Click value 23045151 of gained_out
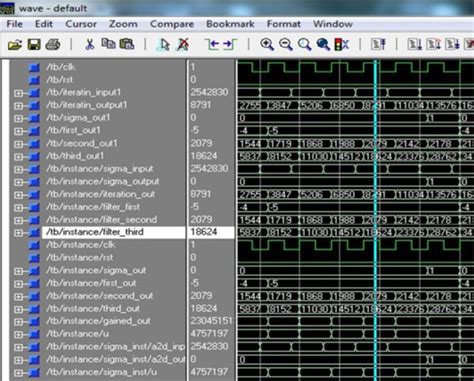The width and height of the screenshot is (474, 381). click(211, 321)
